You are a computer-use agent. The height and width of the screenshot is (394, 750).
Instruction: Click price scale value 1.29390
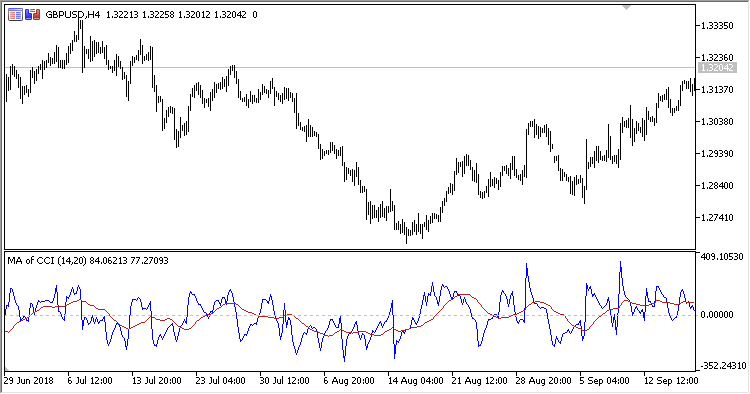pyautogui.click(x=717, y=154)
